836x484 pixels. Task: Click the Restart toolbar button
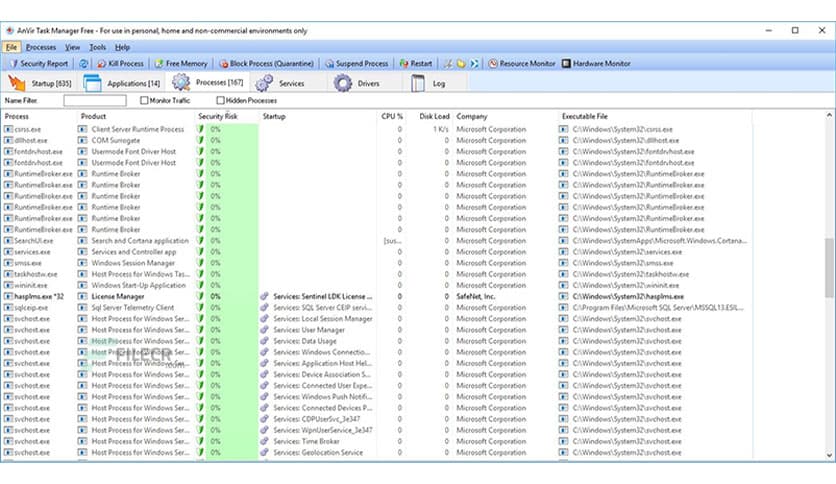coord(415,63)
